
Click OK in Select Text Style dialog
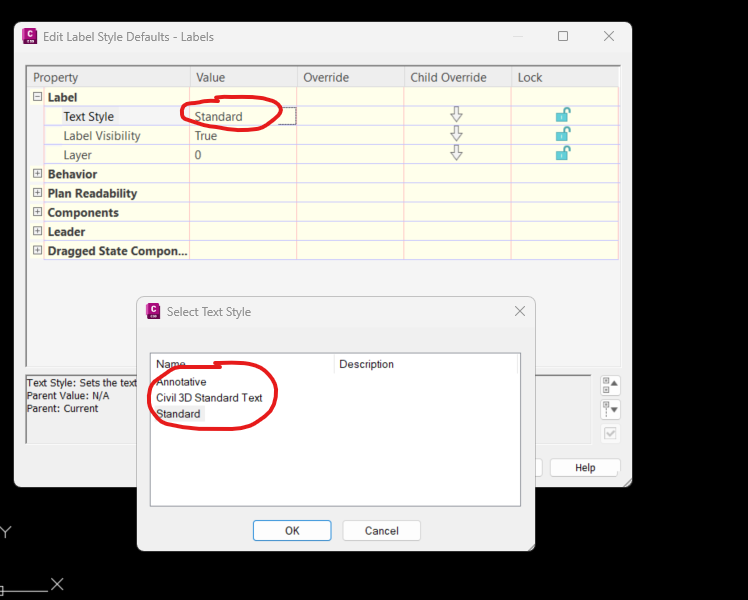(292, 531)
